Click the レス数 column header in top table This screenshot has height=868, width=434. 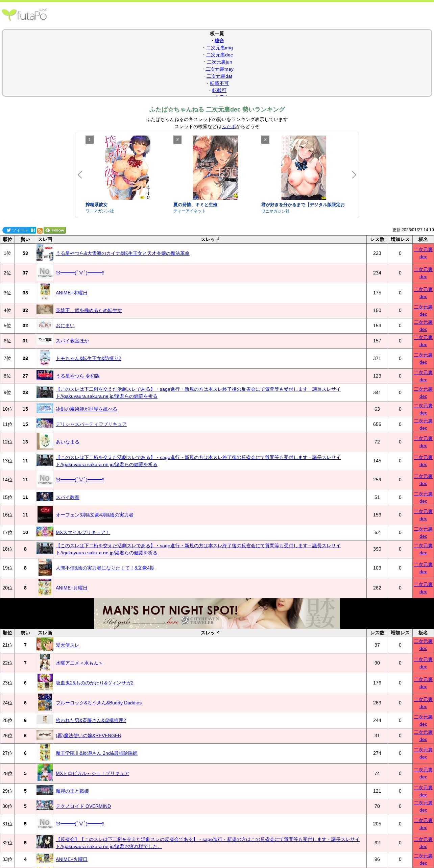coord(377,239)
